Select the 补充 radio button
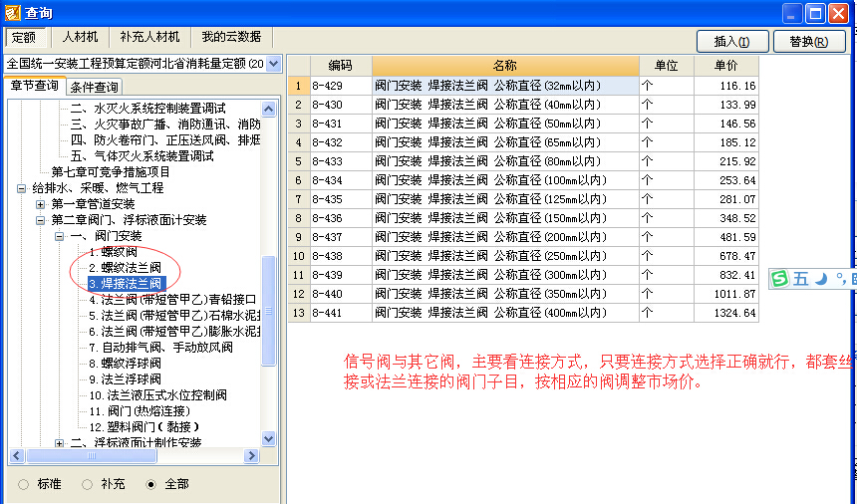 (87, 484)
